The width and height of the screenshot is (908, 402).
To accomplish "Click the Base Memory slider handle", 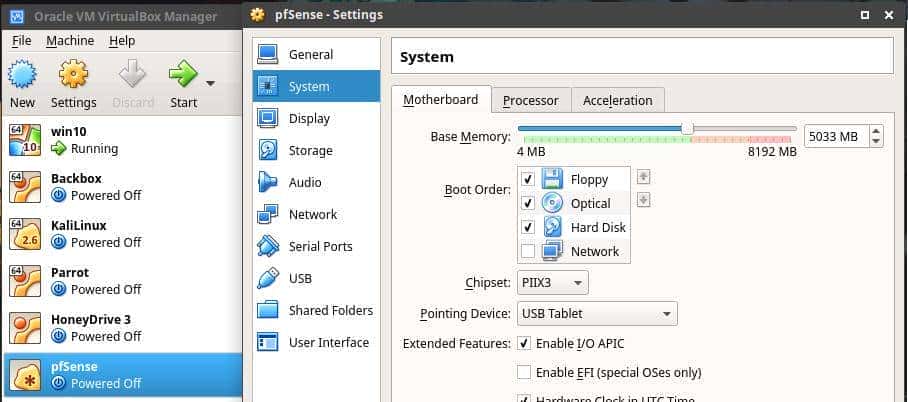I will point(687,129).
